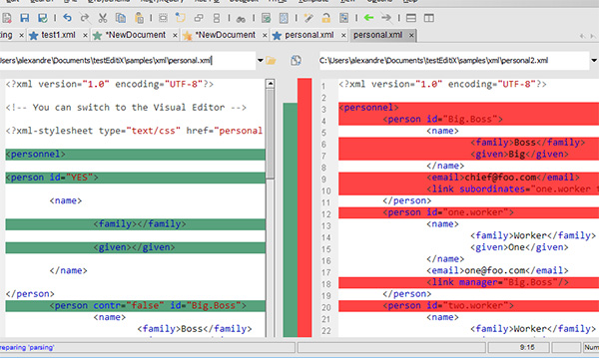Redo the last undone edit
The image size is (599, 364).
click(x=85, y=18)
